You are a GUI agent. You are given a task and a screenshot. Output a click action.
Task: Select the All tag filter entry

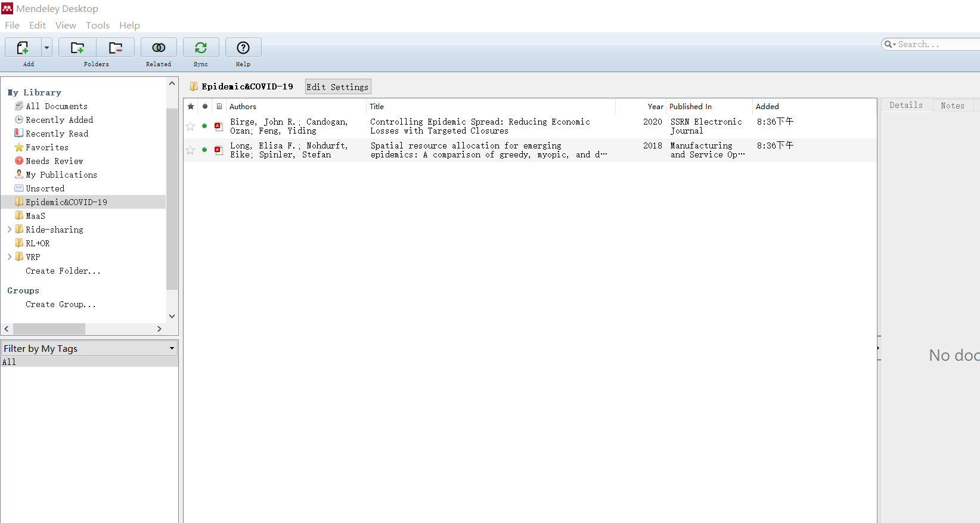89,362
